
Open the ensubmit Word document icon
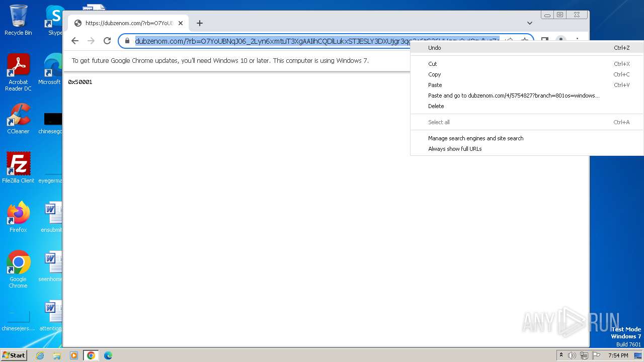pyautogui.click(x=51, y=217)
